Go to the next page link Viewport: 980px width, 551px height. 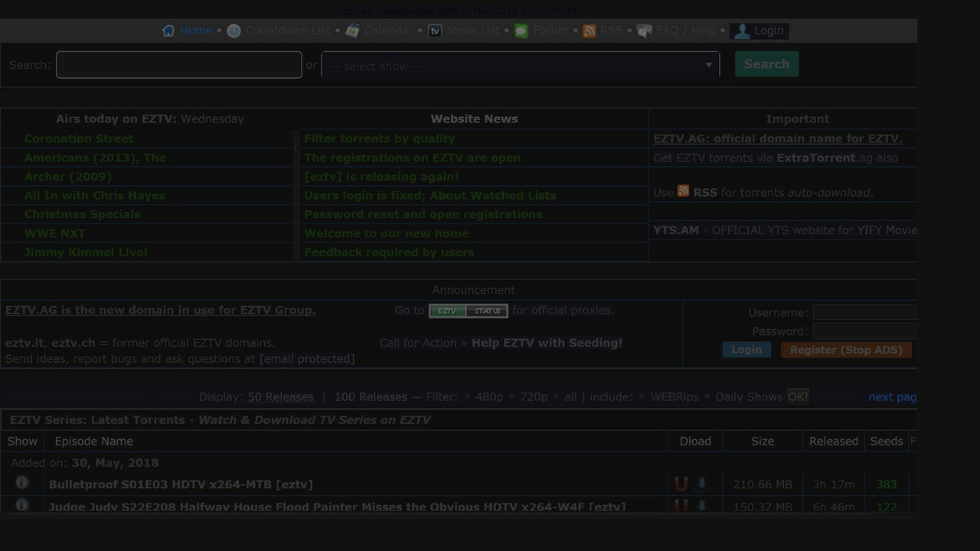point(893,396)
